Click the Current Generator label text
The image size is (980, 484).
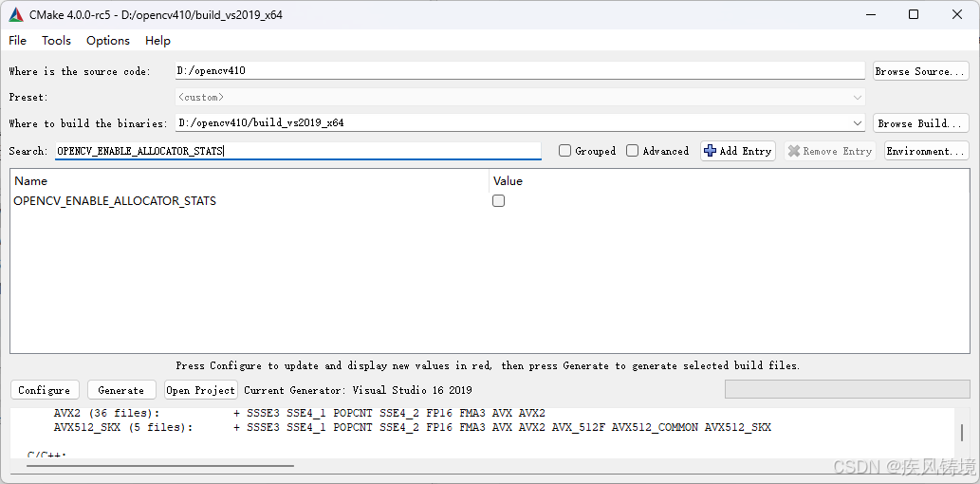(x=358, y=390)
